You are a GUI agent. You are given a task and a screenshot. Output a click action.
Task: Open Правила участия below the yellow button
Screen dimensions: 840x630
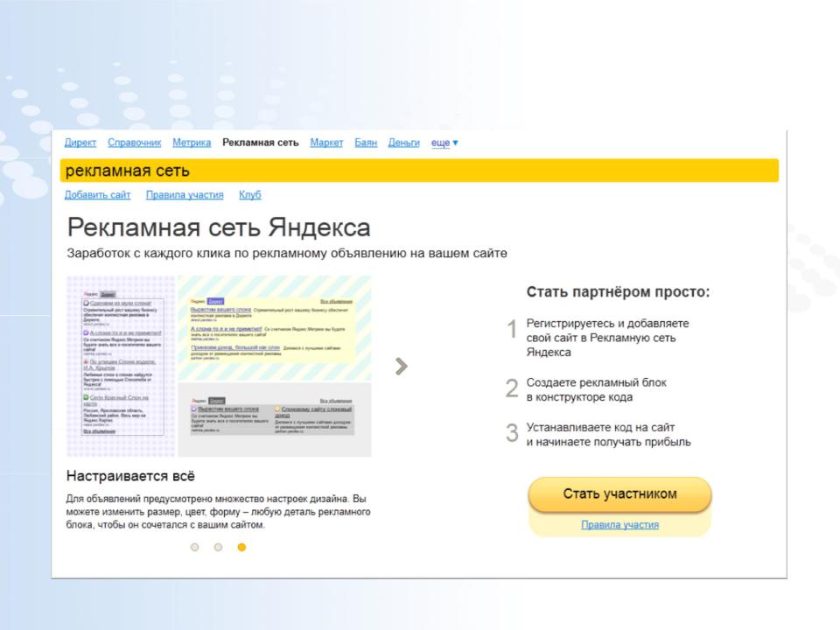[619, 525]
